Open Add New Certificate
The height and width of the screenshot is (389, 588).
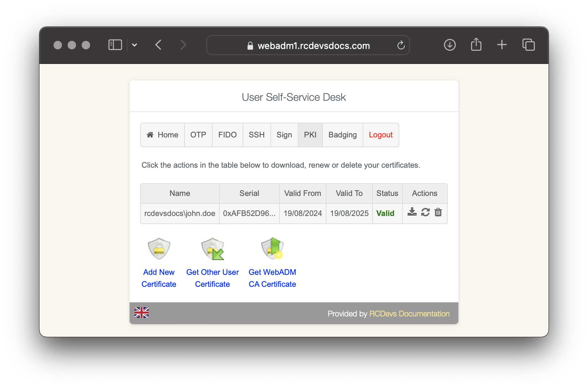click(159, 278)
